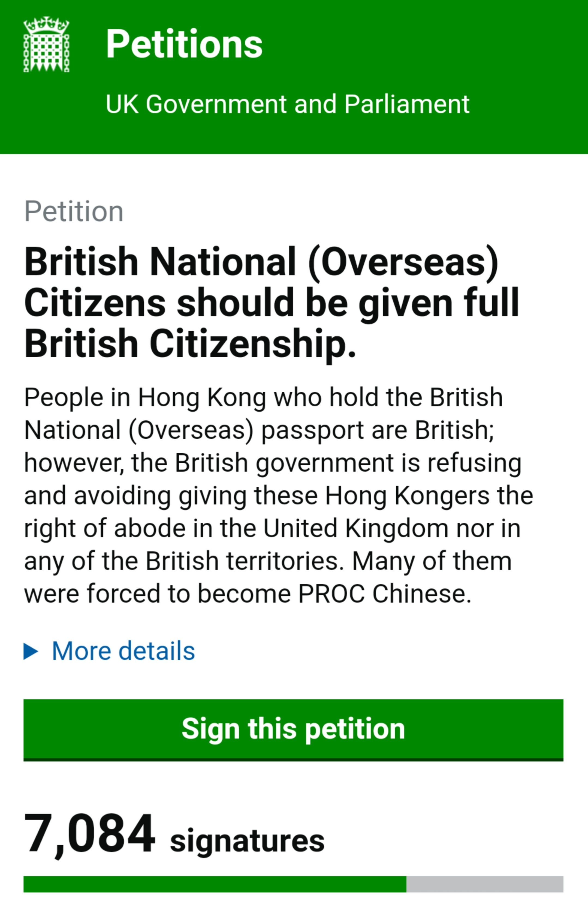
Task: Expand the More details disclosure triangle
Action: pos(31,651)
